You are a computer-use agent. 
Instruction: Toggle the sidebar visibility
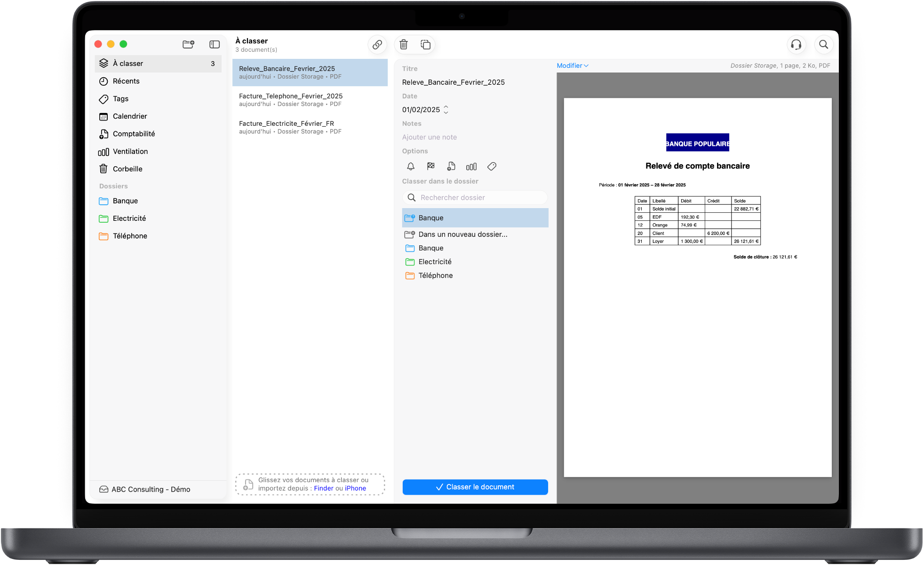click(x=215, y=44)
